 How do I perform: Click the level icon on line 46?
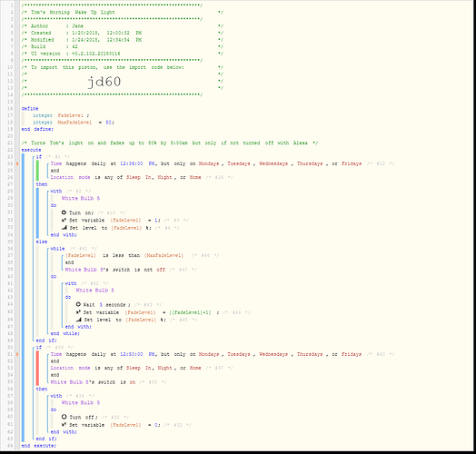pyautogui.click(x=79, y=320)
